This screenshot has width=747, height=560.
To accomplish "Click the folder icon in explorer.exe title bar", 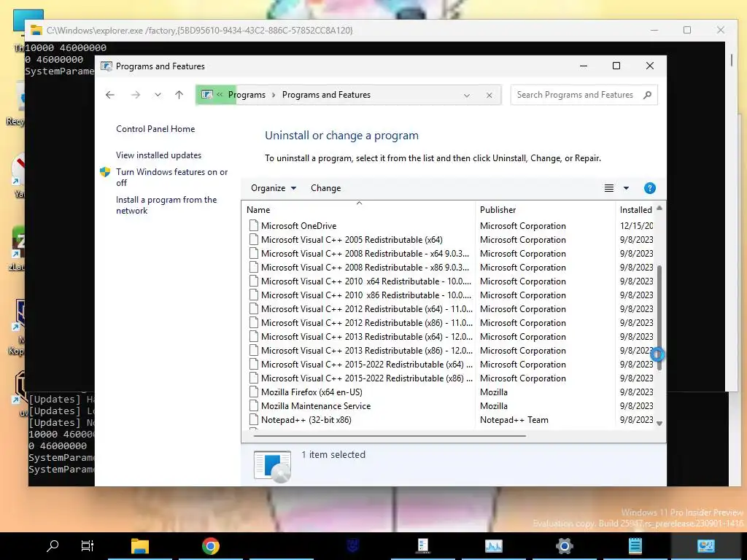I will point(36,30).
